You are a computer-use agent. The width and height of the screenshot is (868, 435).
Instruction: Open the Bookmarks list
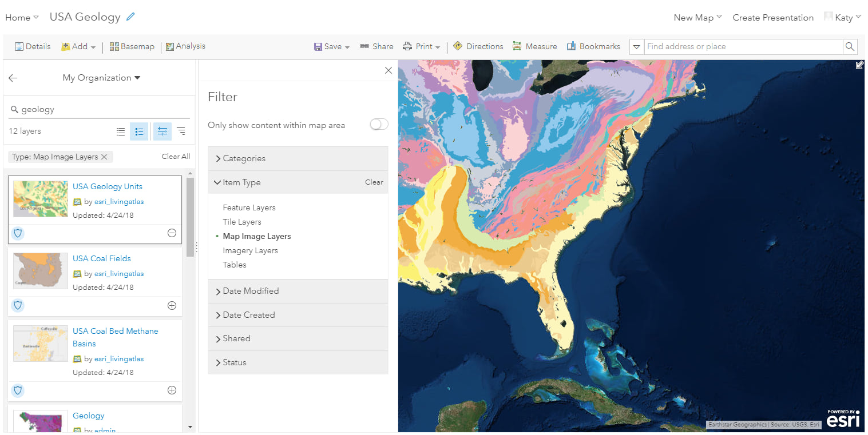(593, 46)
